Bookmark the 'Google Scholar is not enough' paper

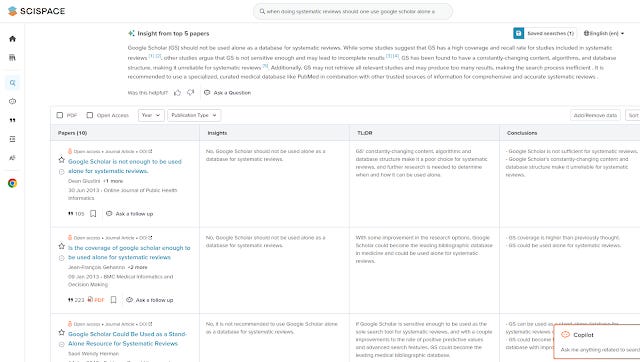coord(93,213)
